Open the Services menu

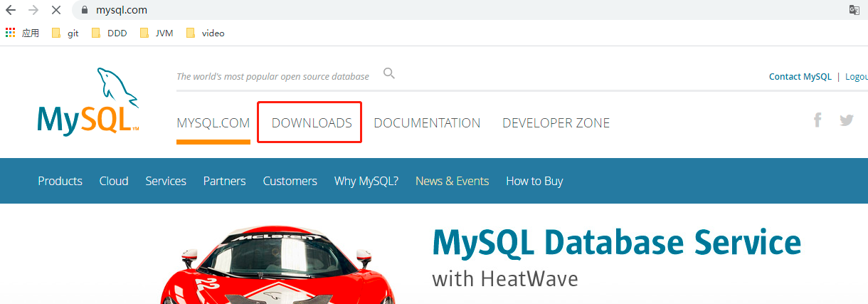(166, 181)
